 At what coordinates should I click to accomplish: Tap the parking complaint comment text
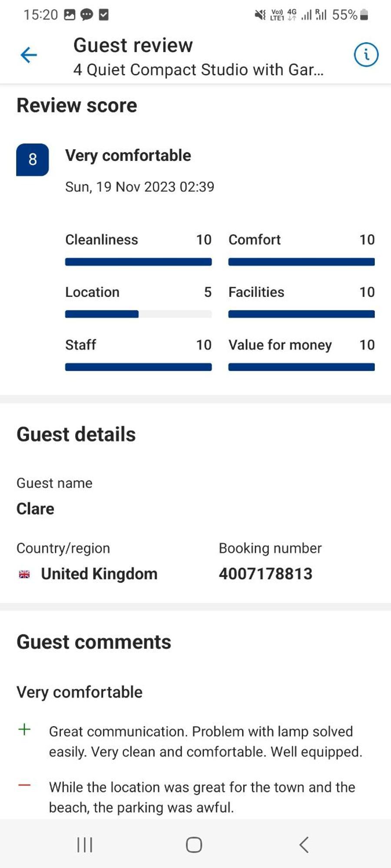[202, 797]
